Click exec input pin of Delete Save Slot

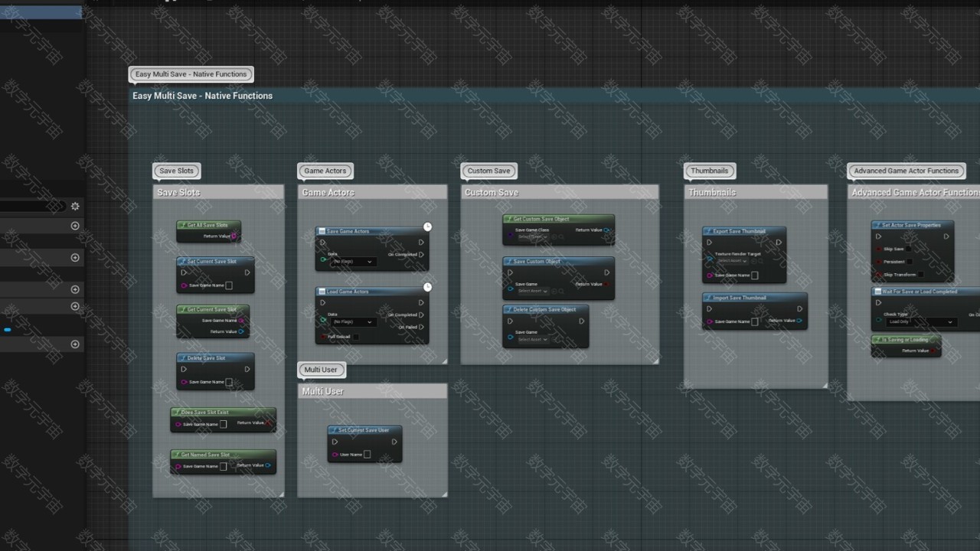(184, 368)
